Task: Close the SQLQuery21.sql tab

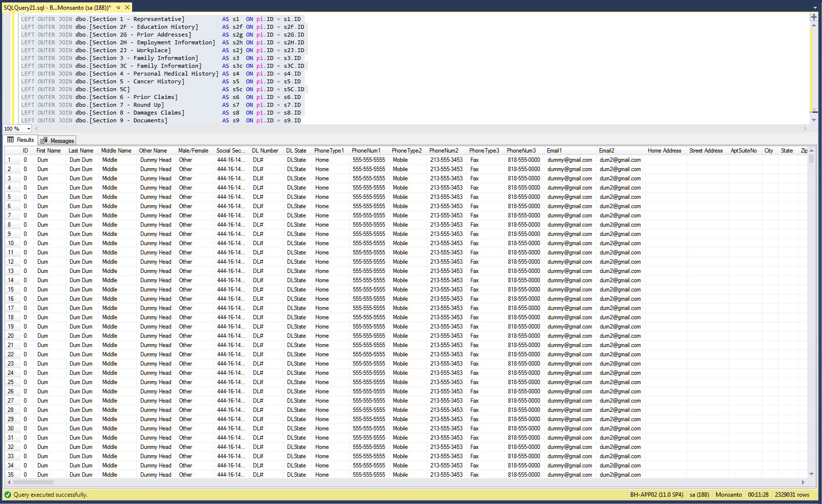Action: [x=127, y=8]
